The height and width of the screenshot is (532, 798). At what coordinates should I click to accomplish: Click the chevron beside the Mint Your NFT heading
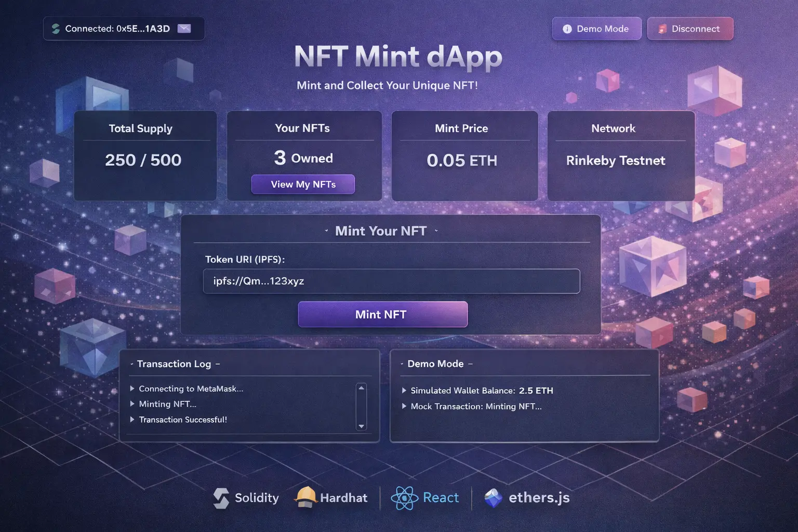coord(327,231)
